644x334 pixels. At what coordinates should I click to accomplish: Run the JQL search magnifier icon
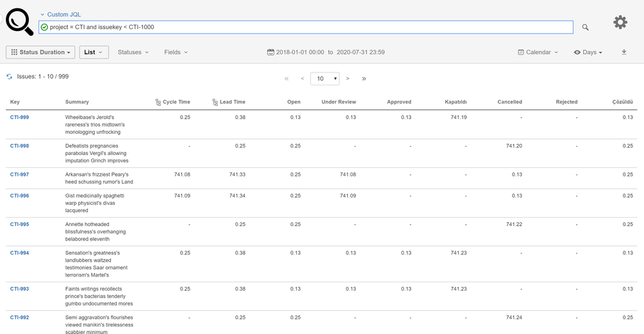(x=585, y=27)
